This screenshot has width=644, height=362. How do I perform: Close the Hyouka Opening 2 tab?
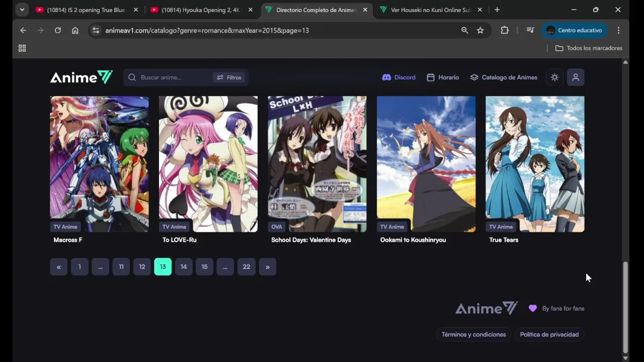[x=251, y=10]
